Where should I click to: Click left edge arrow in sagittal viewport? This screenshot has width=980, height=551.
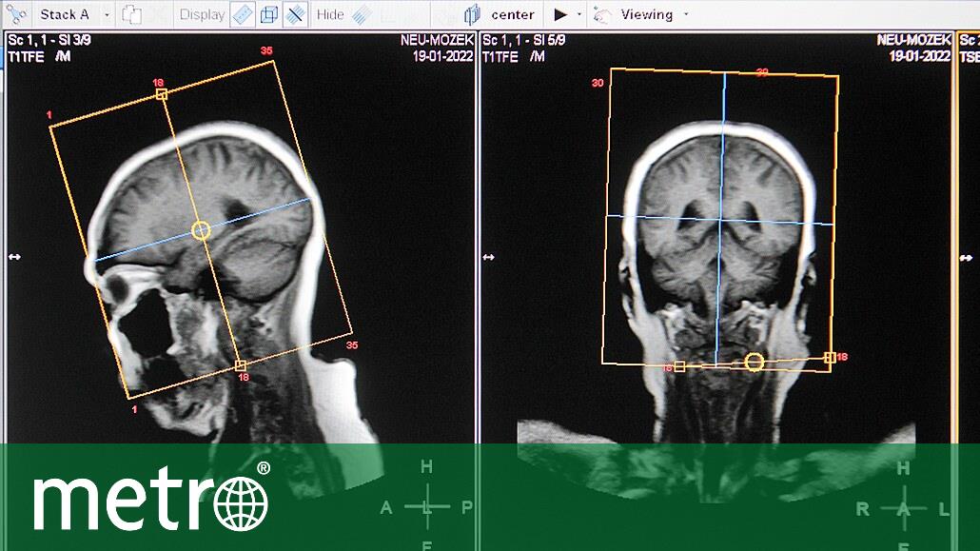[x=14, y=257]
